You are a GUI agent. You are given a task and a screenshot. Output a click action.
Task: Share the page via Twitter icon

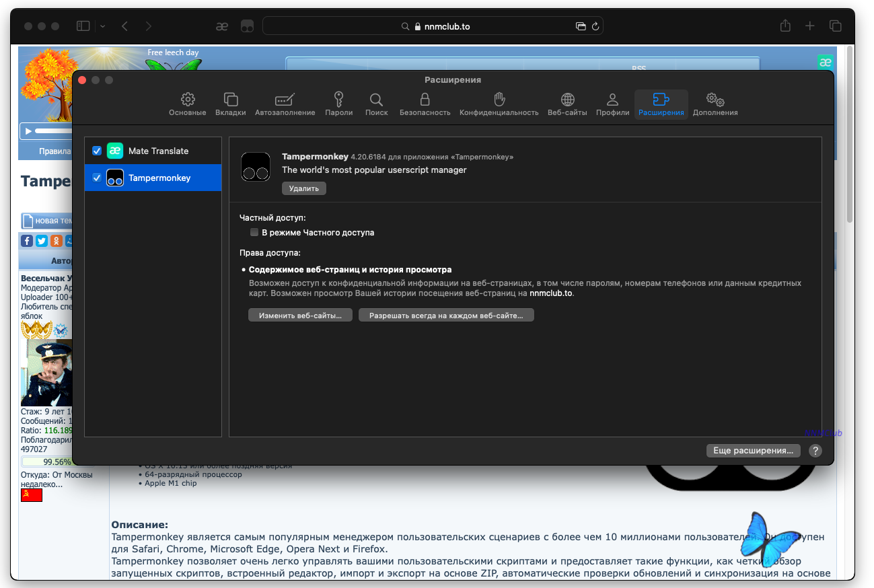42,241
